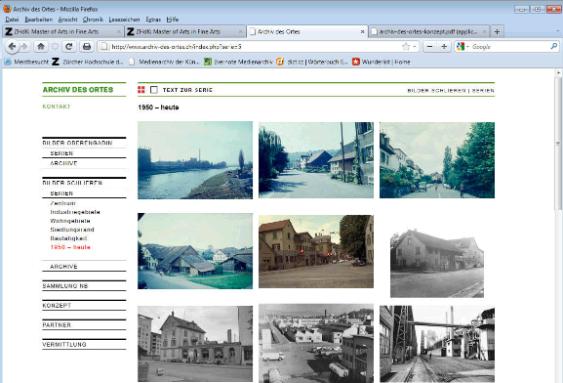Open BILDER OBERENGADIN sidebar section
Screen dimensions: 563x383
(78, 143)
